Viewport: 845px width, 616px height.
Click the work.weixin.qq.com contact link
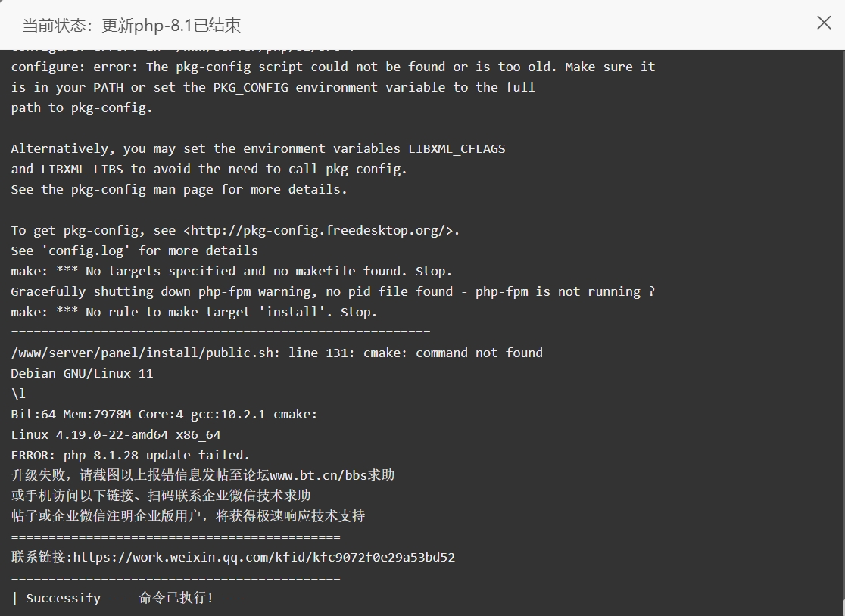(x=264, y=557)
